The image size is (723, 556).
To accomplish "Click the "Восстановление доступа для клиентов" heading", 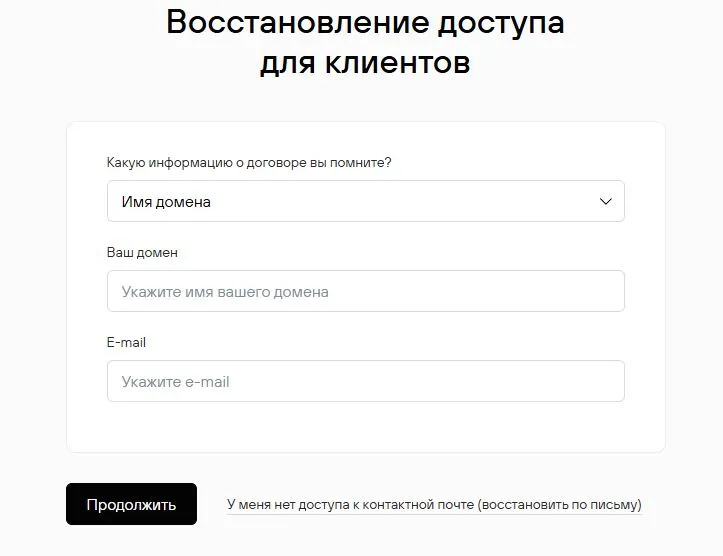I will (365, 42).
